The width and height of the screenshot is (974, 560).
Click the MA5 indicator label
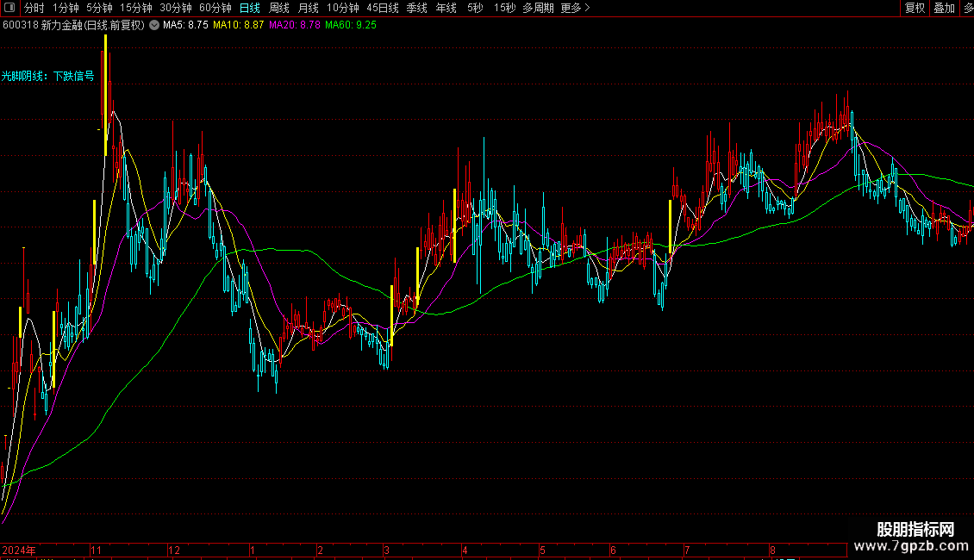click(185, 25)
